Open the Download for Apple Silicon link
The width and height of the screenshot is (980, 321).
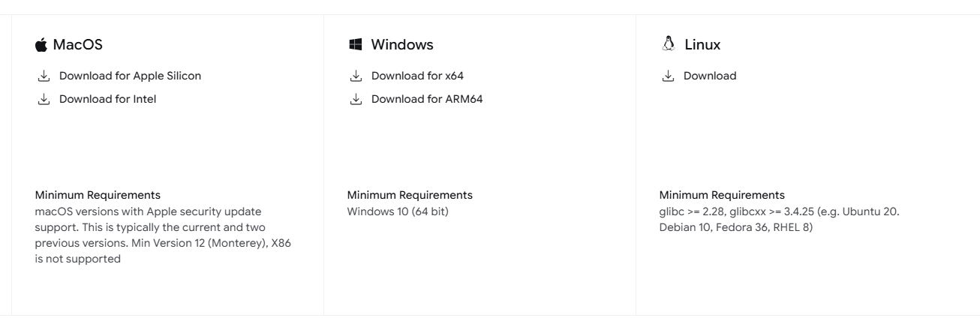(x=130, y=76)
